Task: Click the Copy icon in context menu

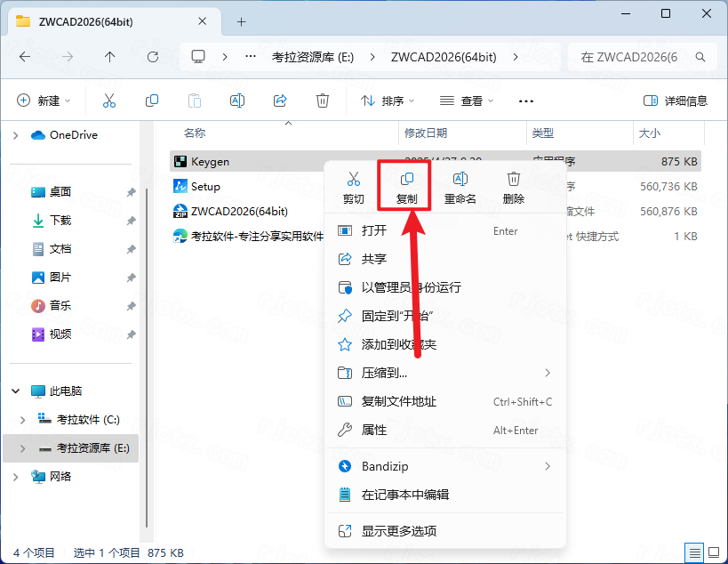Action: (x=406, y=181)
